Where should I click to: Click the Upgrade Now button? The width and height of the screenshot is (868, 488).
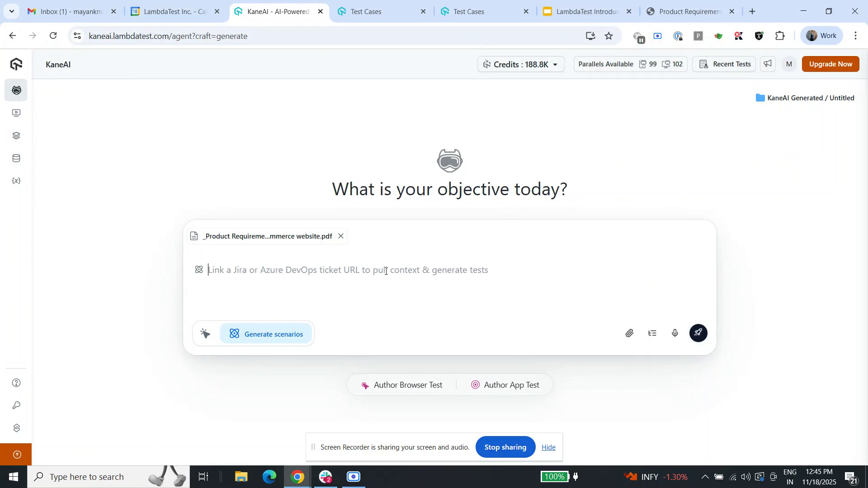tap(830, 64)
